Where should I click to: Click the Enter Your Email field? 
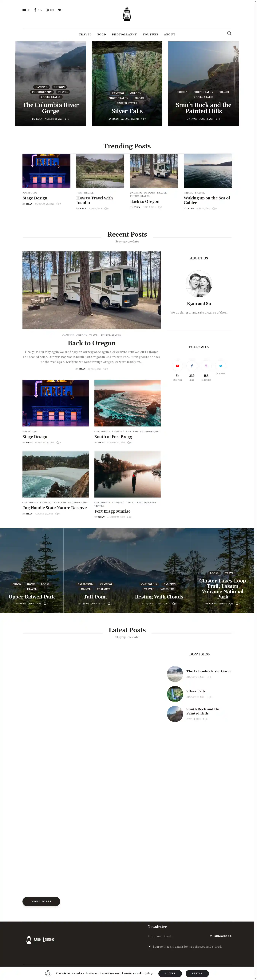point(175,936)
